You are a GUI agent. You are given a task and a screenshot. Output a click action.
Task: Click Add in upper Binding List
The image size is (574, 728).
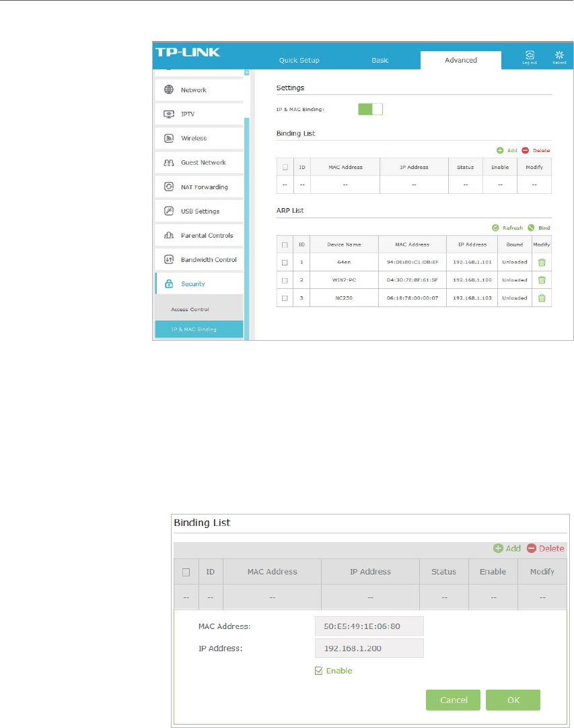click(x=507, y=150)
